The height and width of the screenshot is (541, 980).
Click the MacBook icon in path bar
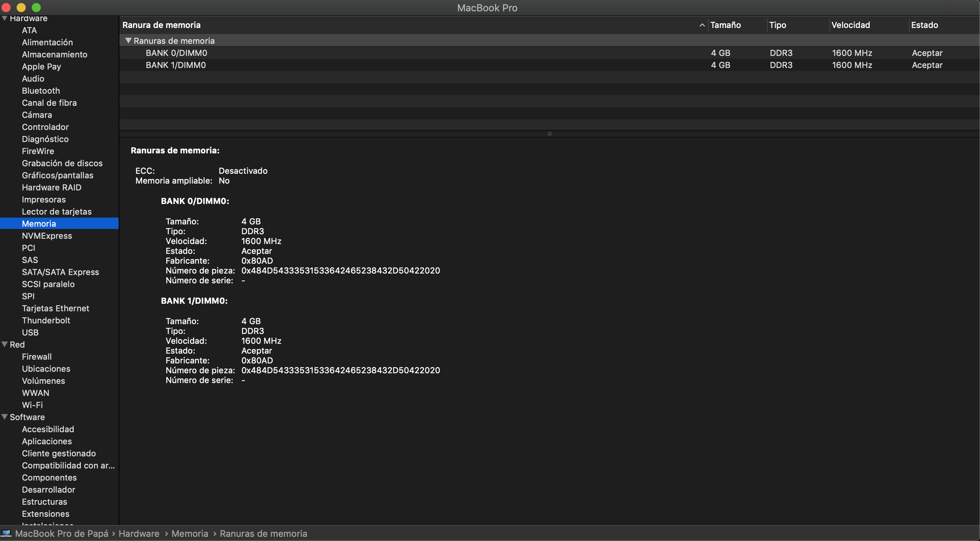click(6, 533)
